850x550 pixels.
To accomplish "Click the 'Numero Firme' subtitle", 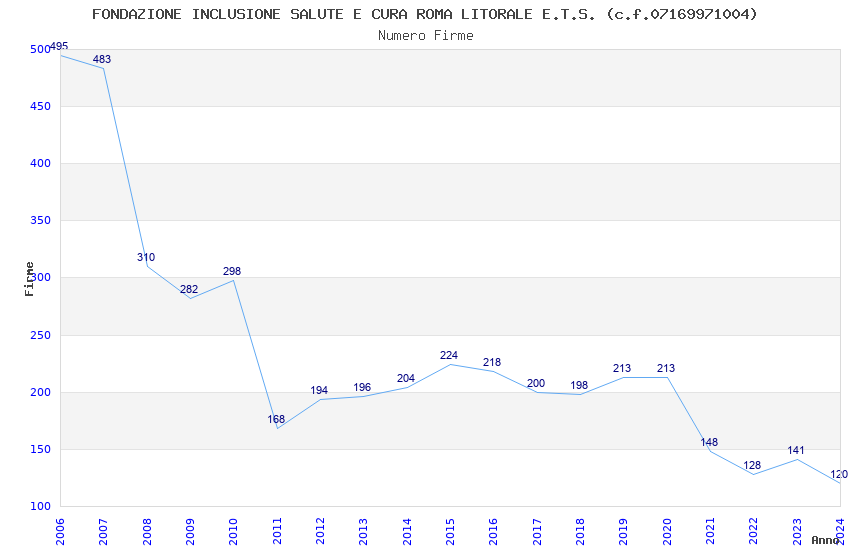I will coord(425,36).
